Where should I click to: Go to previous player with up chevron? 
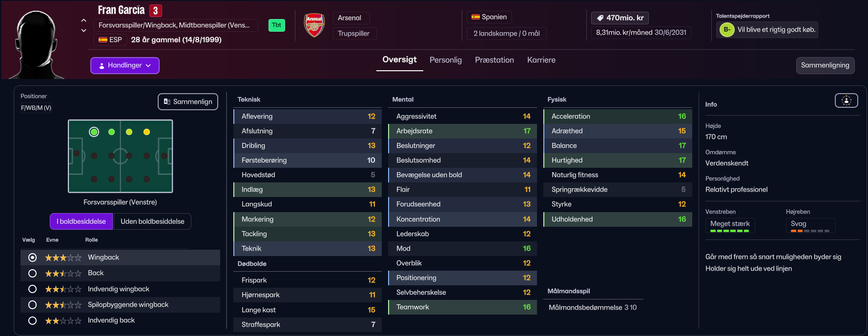[x=83, y=20]
